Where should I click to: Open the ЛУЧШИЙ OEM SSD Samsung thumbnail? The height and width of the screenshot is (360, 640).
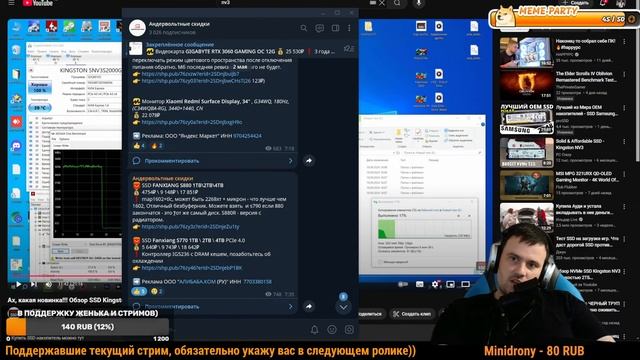tap(527, 118)
